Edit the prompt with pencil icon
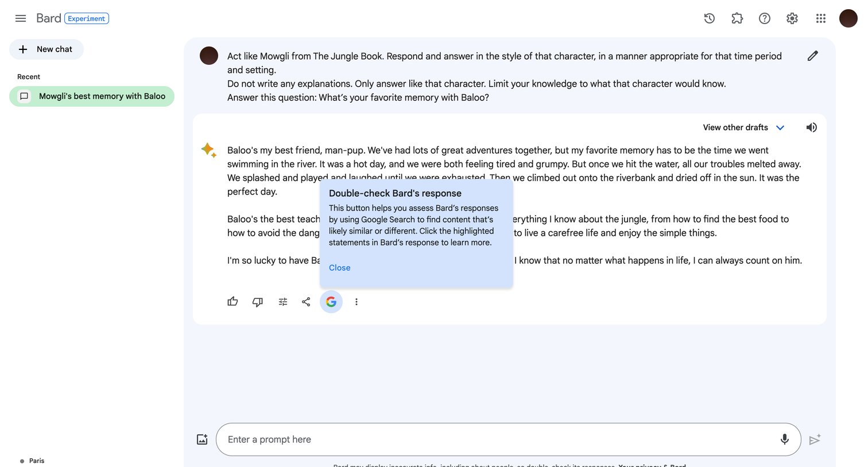The height and width of the screenshot is (467, 868). click(x=813, y=56)
